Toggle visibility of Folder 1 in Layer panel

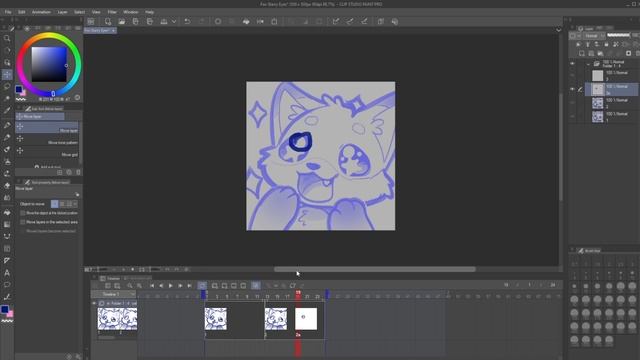(x=572, y=64)
